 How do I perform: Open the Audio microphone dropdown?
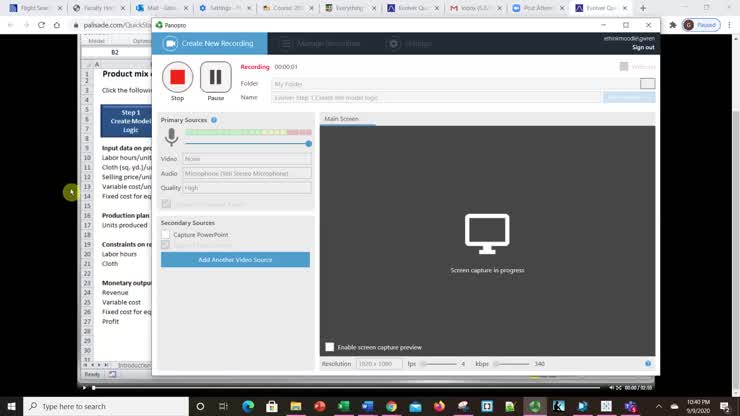tap(246, 173)
